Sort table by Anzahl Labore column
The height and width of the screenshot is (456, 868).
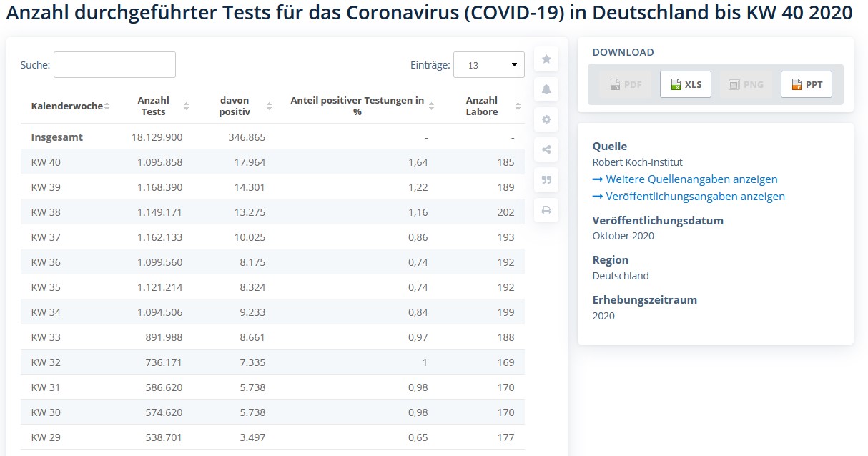[x=489, y=106]
